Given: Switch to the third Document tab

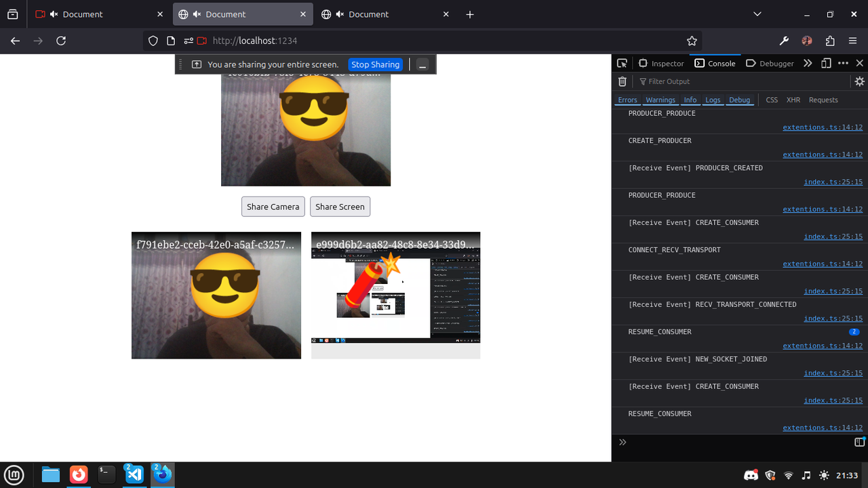Looking at the screenshot, I should click(x=386, y=14).
